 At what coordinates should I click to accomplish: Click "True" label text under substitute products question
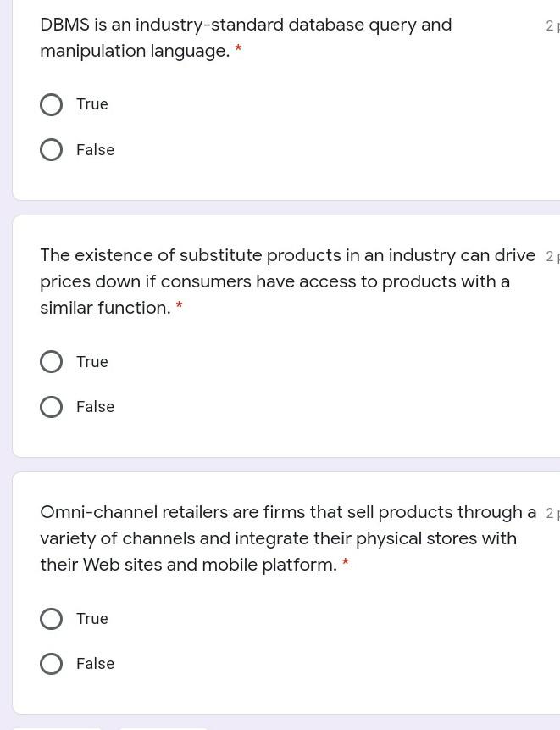pyautogui.click(x=92, y=362)
